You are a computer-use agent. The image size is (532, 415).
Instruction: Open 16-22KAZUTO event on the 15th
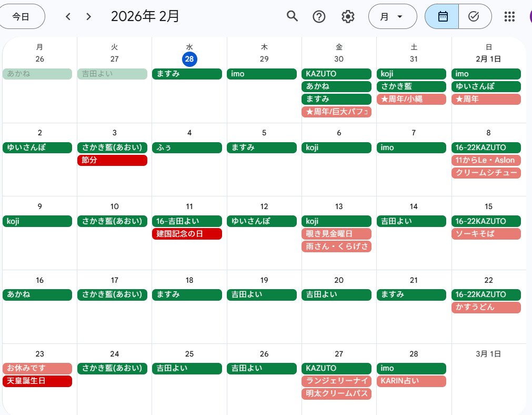(x=486, y=221)
